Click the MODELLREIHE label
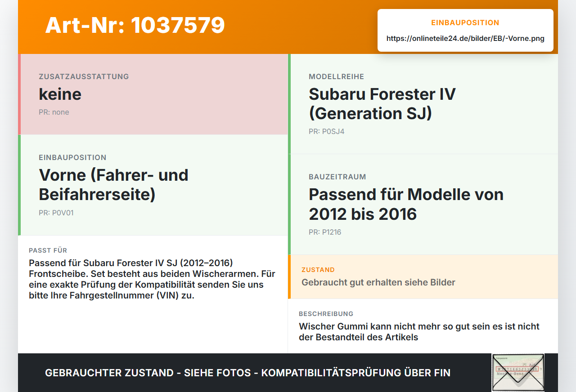Screen dimensions: 576x392 tap(336, 76)
